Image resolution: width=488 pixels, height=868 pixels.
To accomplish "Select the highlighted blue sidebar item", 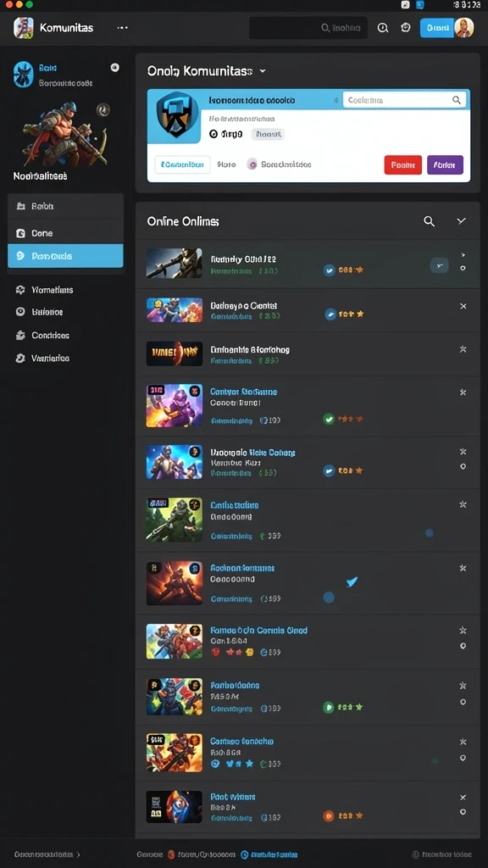I will tap(65, 256).
